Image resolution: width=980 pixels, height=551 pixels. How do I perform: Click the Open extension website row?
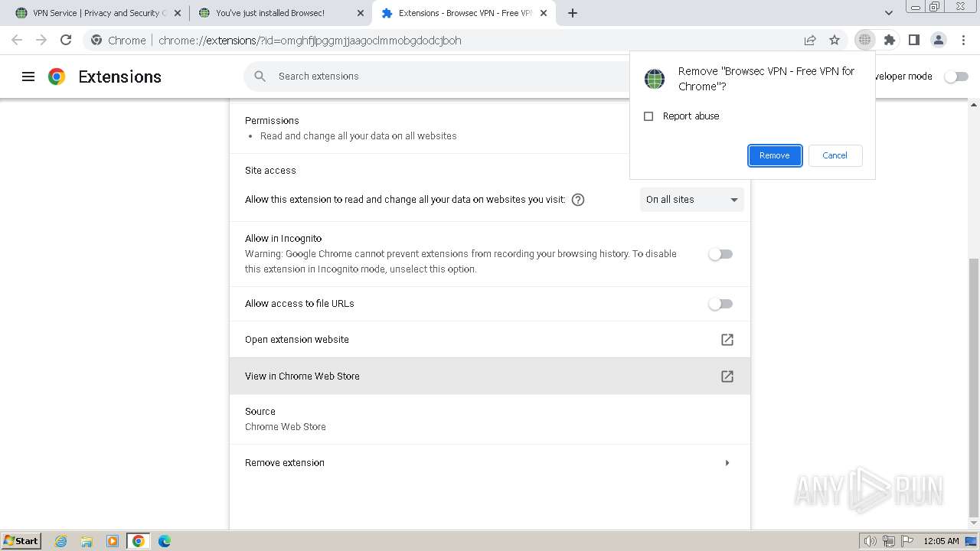[x=490, y=340]
